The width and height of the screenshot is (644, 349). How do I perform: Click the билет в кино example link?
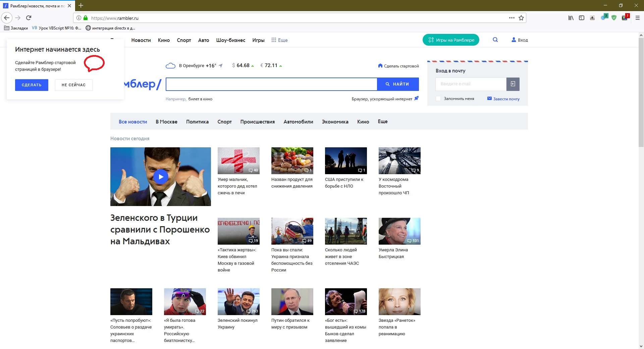(200, 99)
